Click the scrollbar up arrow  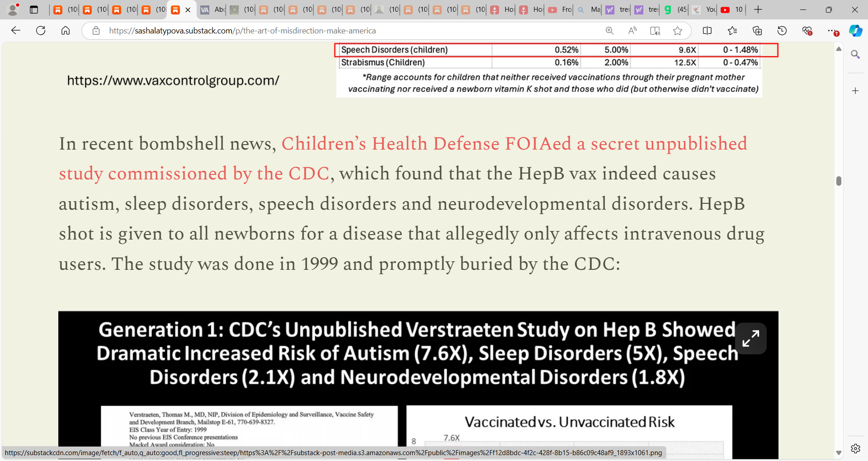839,49
